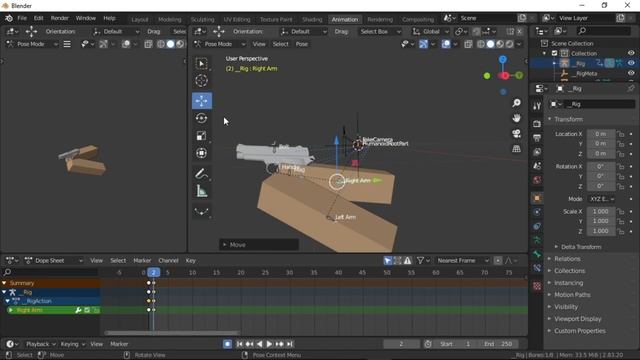Toggle Scale X lock icon
The height and width of the screenshot is (360, 640).
[x=621, y=211]
